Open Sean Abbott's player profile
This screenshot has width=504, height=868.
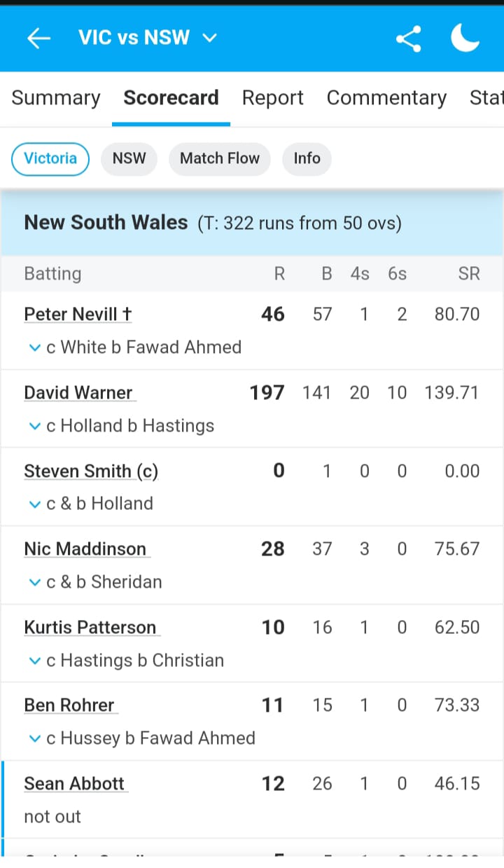[75, 783]
